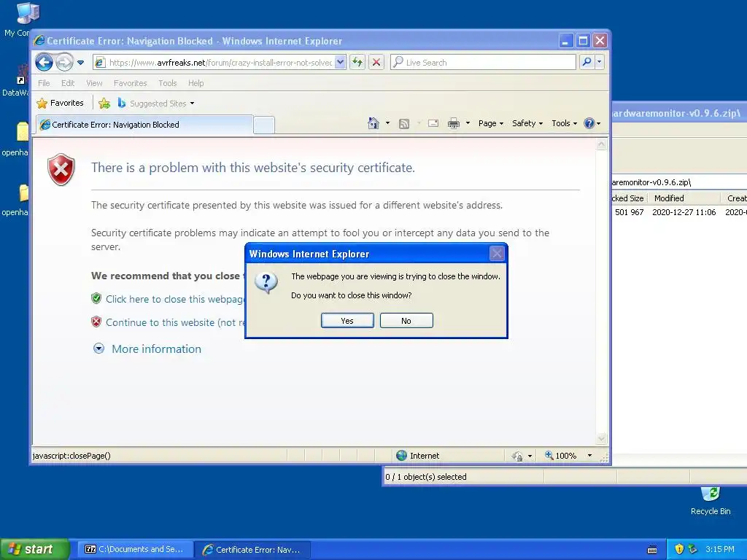Image resolution: width=747 pixels, height=560 pixels.
Task: Click the Internet Explorer title bar logo
Action: pyautogui.click(x=39, y=41)
